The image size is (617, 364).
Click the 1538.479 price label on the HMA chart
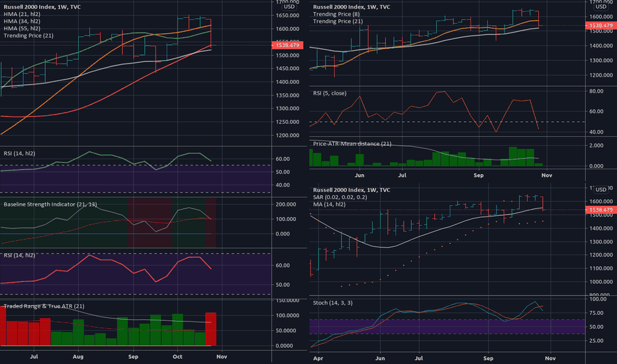coord(287,45)
